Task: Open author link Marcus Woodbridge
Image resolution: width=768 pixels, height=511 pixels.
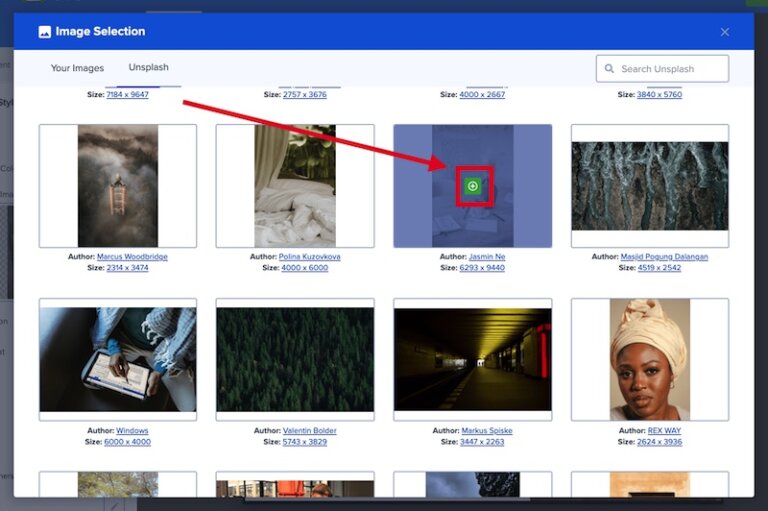Action: [x=132, y=257]
